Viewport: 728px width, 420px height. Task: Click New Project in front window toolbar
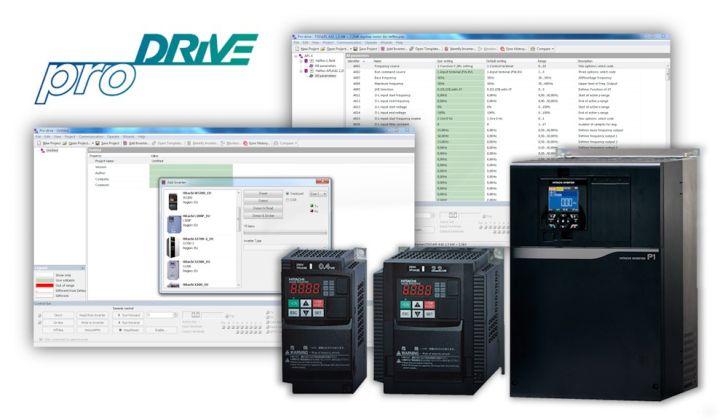[x=50, y=144]
